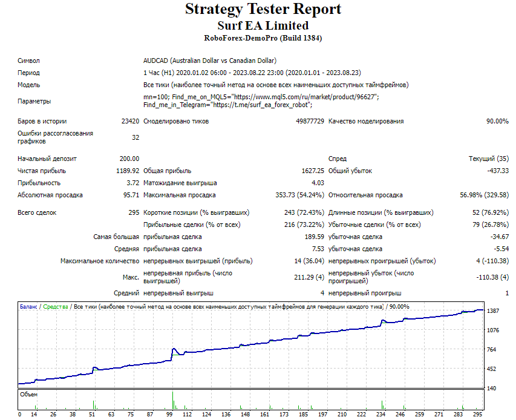Click relative drawdown 56.98% (329.58)
The image size is (516, 420).
click(485, 195)
